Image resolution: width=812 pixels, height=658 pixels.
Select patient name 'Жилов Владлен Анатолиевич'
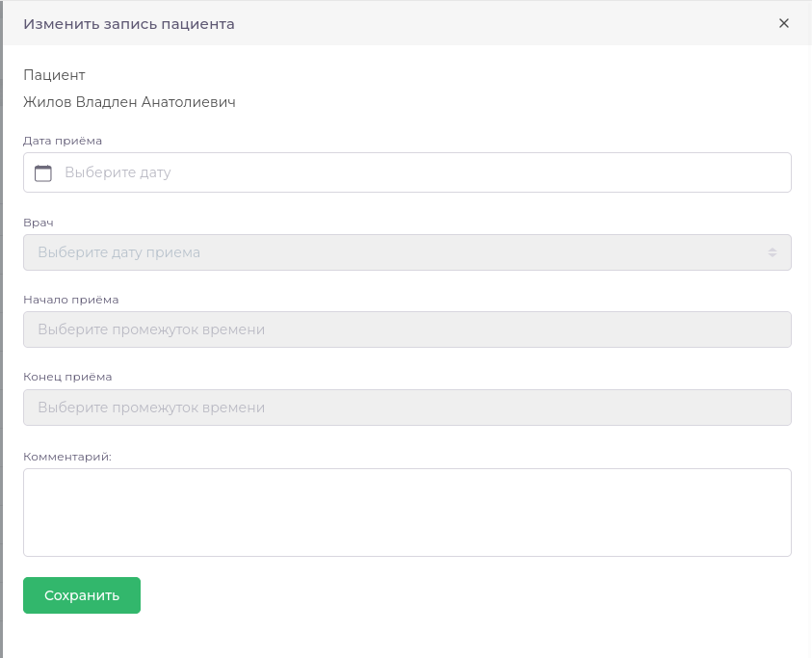point(129,102)
